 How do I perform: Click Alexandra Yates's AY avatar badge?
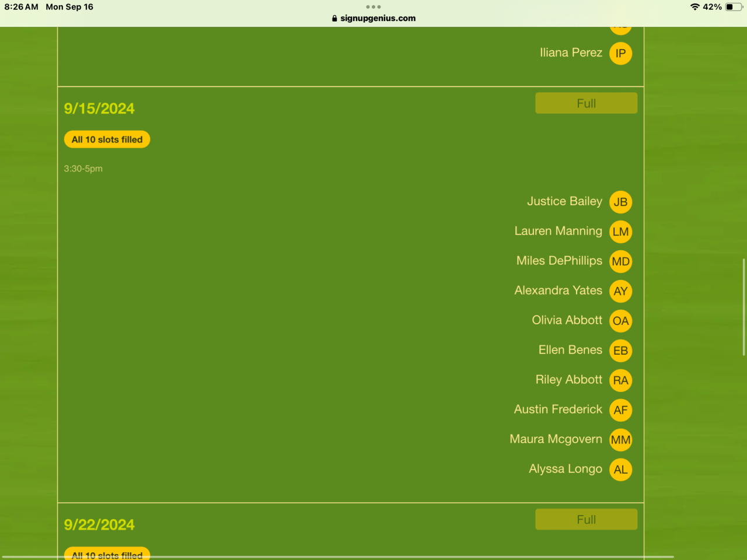click(620, 291)
